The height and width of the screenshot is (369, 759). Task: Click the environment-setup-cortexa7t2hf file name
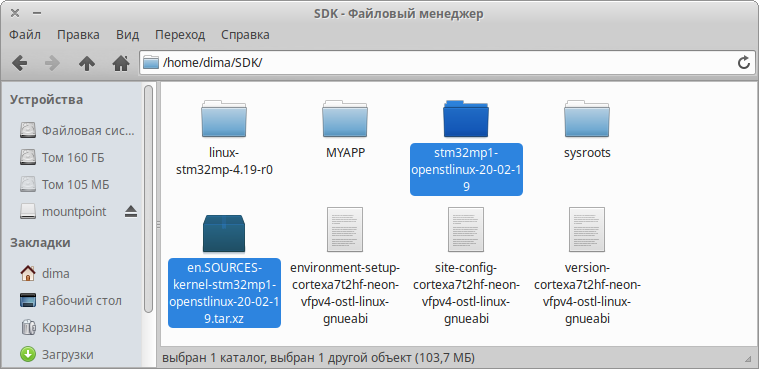tap(345, 293)
